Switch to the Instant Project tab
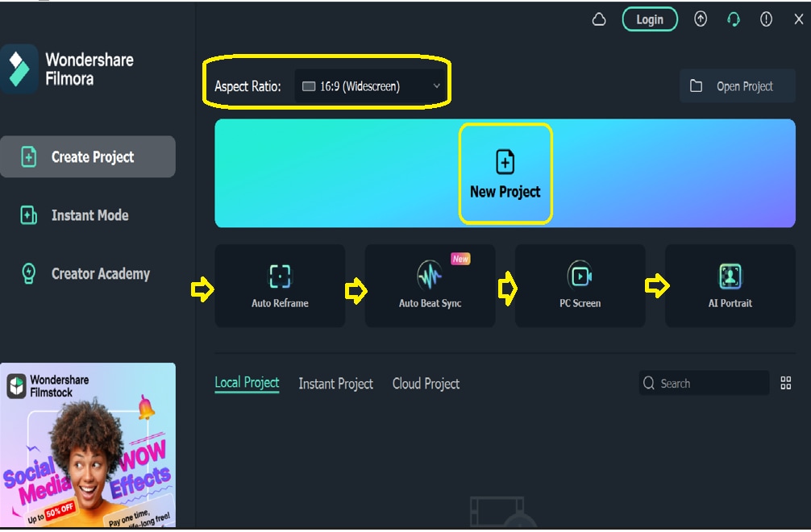811x532 pixels. (x=335, y=384)
